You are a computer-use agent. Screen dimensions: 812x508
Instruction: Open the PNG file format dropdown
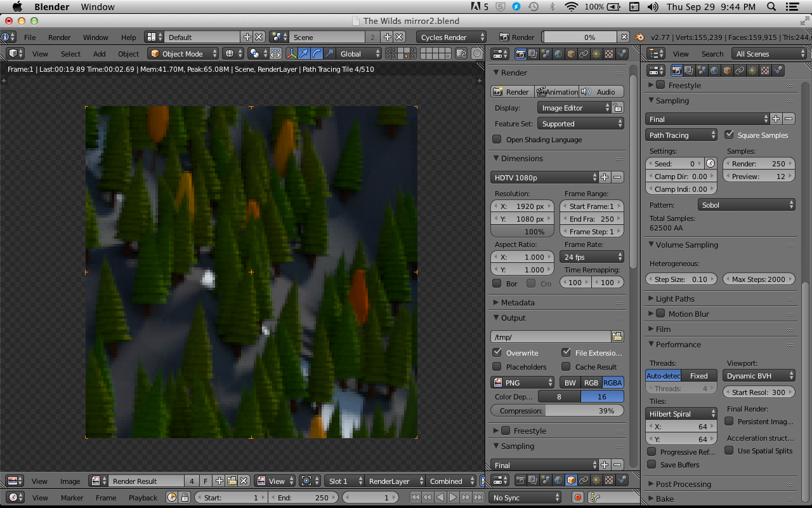click(523, 382)
